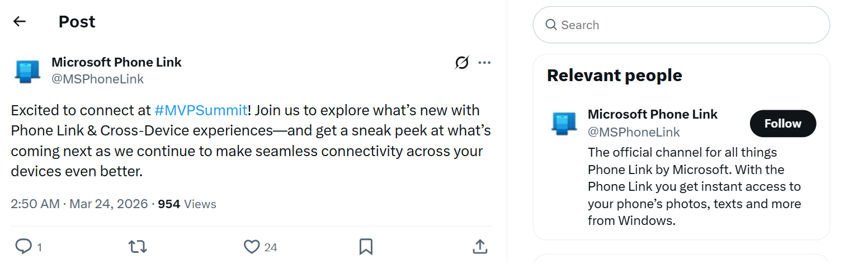Like the post with the heart icon

point(252,246)
